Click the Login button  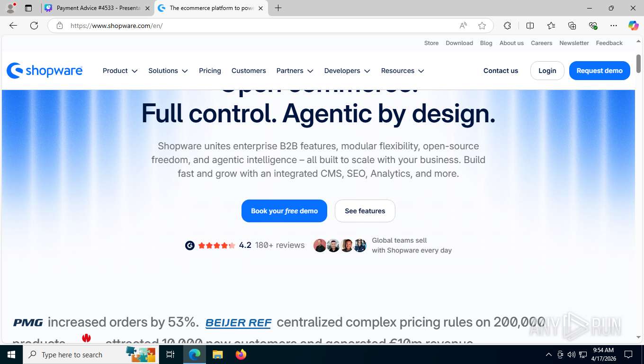pos(547,71)
